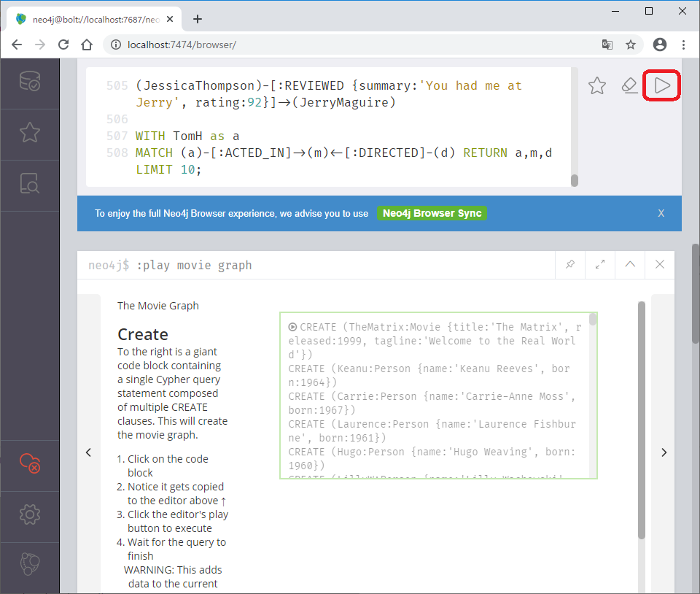The height and width of the screenshot is (594, 700).
Task: Collapse the movie graph frame
Action: (630, 265)
